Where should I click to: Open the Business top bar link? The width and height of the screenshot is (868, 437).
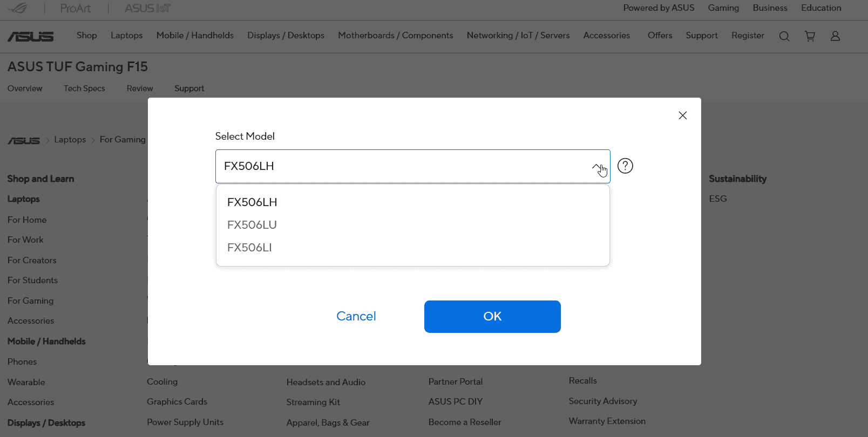coord(770,8)
